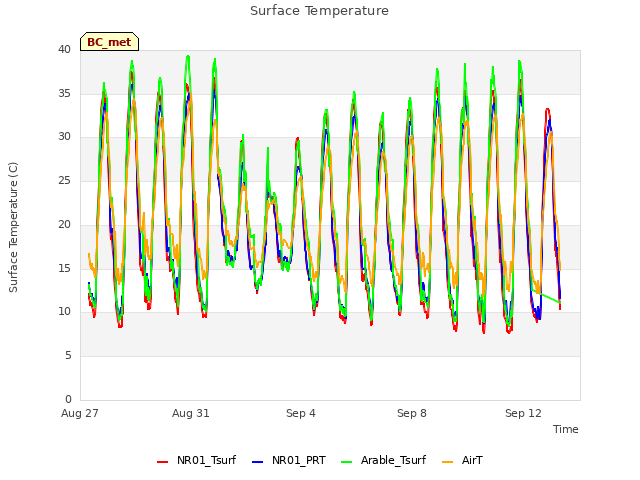Click the 20 y-axis tick label
Screen dimensions: 640x480
pyautogui.click(x=64, y=224)
